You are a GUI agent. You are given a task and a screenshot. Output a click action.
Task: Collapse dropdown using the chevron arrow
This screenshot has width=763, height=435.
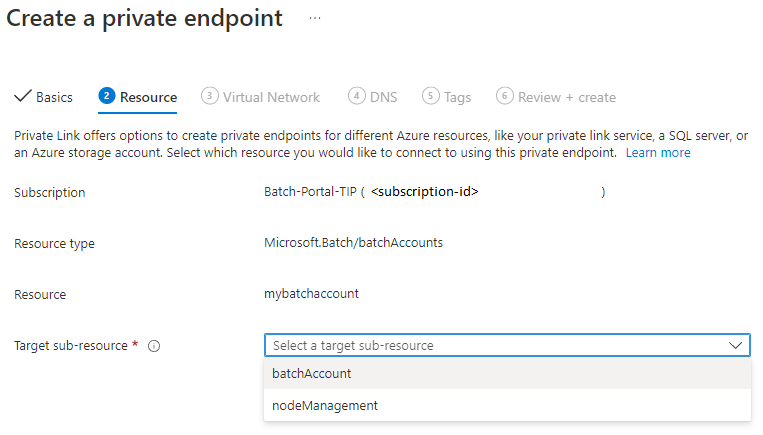tap(735, 345)
